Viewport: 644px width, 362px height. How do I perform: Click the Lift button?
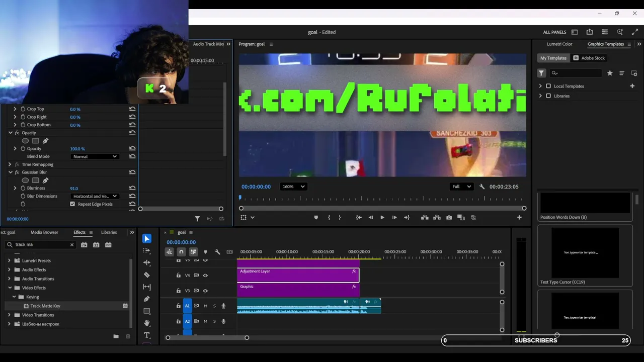[425, 218]
